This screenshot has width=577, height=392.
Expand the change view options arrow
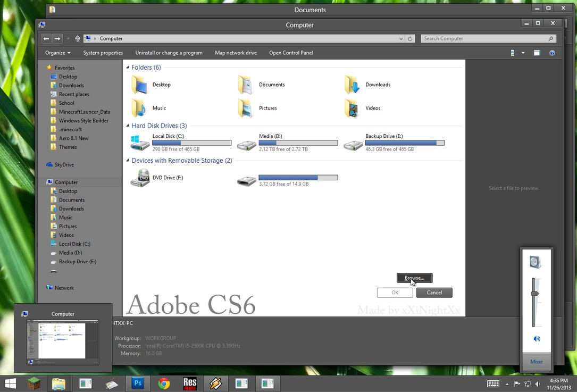tap(523, 53)
